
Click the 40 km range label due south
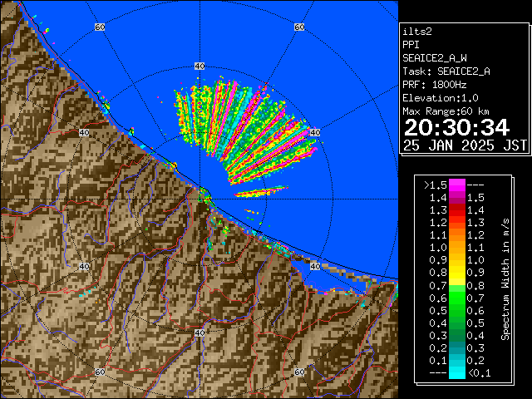pos(199,332)
